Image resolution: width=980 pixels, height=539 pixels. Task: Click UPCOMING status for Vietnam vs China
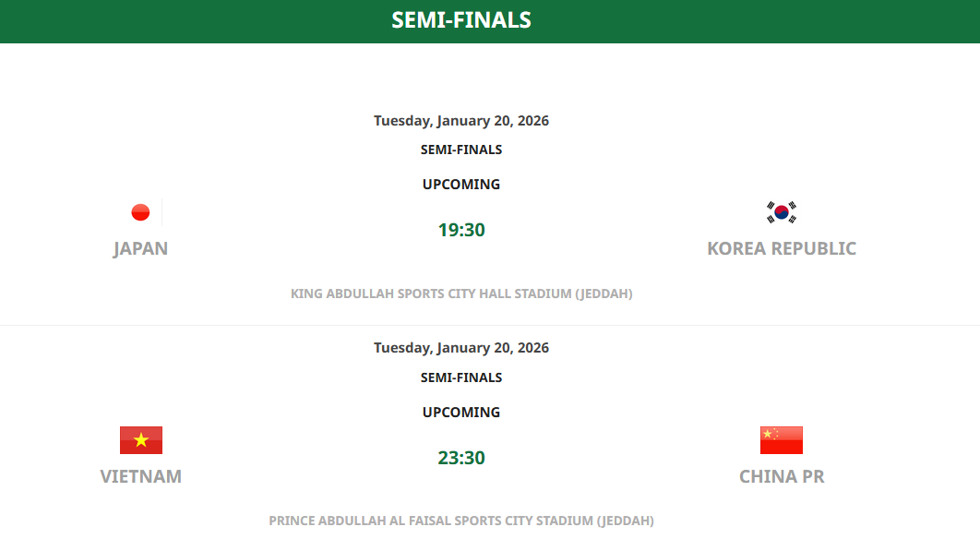click(x=461, y=413)
